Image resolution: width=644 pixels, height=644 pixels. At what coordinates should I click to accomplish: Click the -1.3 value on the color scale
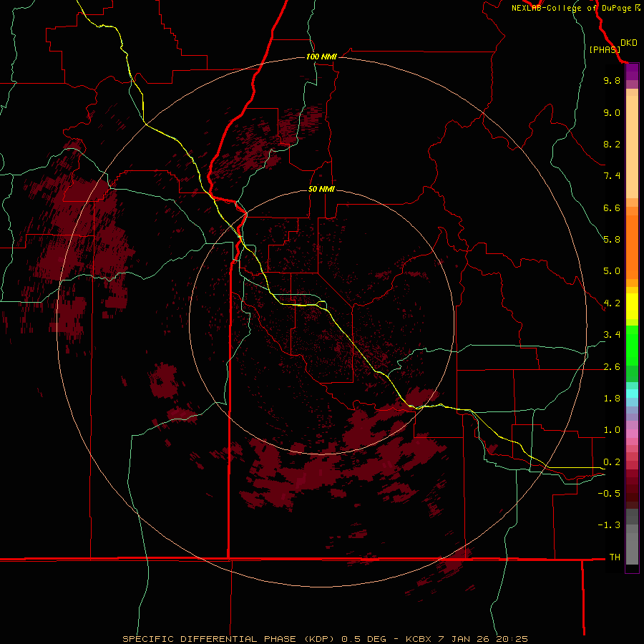[x=609, y=525]
